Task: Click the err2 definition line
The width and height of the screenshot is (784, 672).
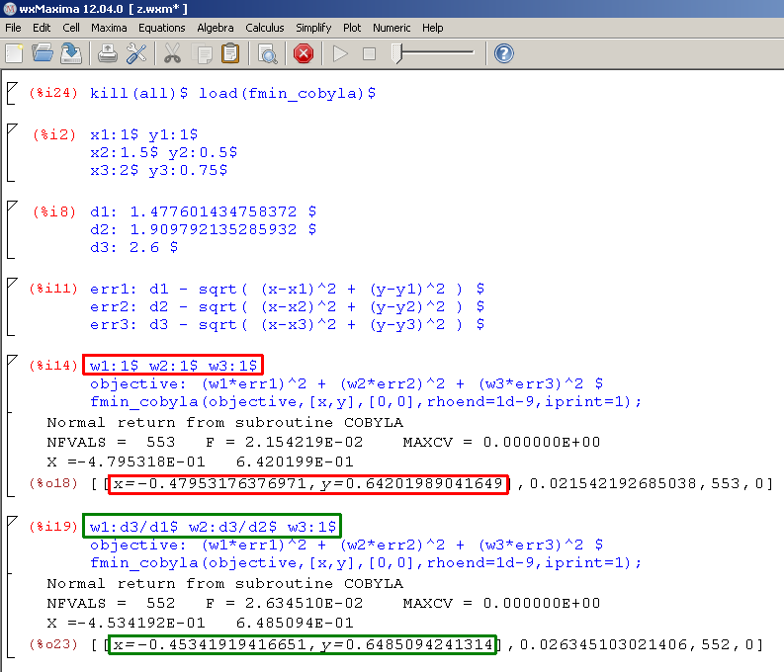Action: (x=287, y=306)
